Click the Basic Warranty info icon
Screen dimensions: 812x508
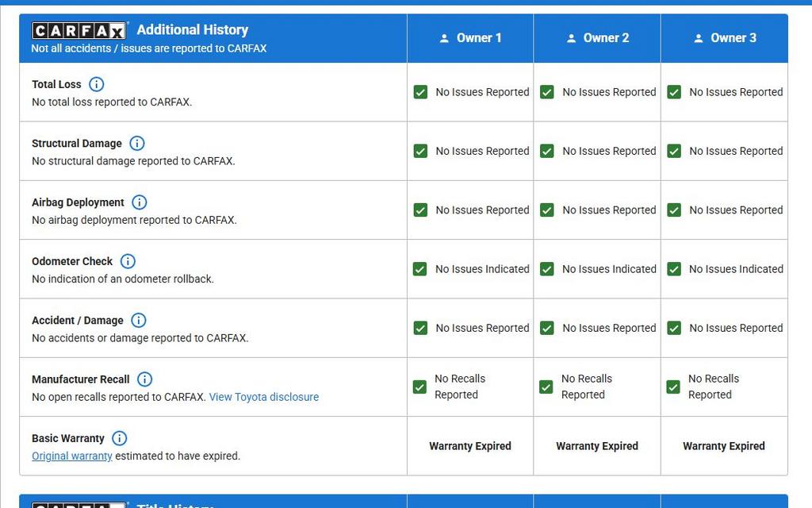pyautogui.click(x=119, y=438)
